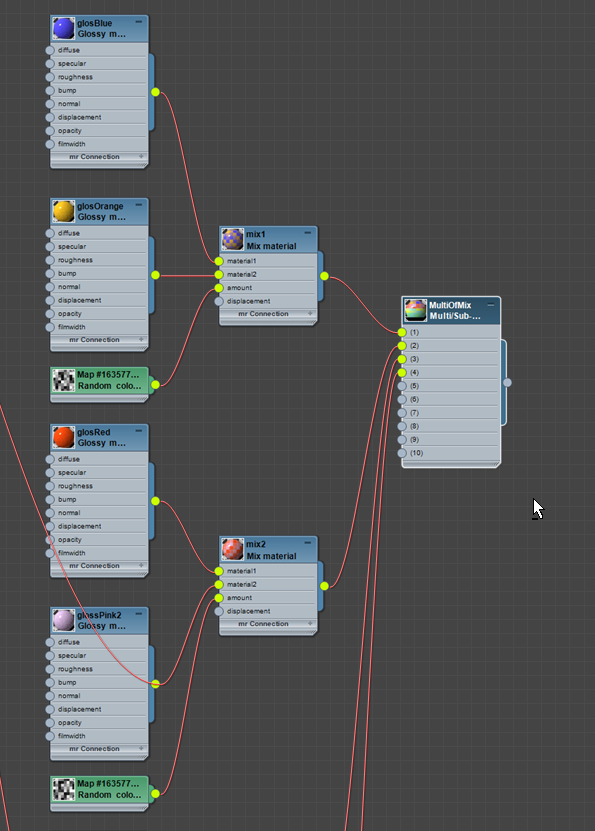Collapse the mix1 node with minus button

tap(308, 233)
